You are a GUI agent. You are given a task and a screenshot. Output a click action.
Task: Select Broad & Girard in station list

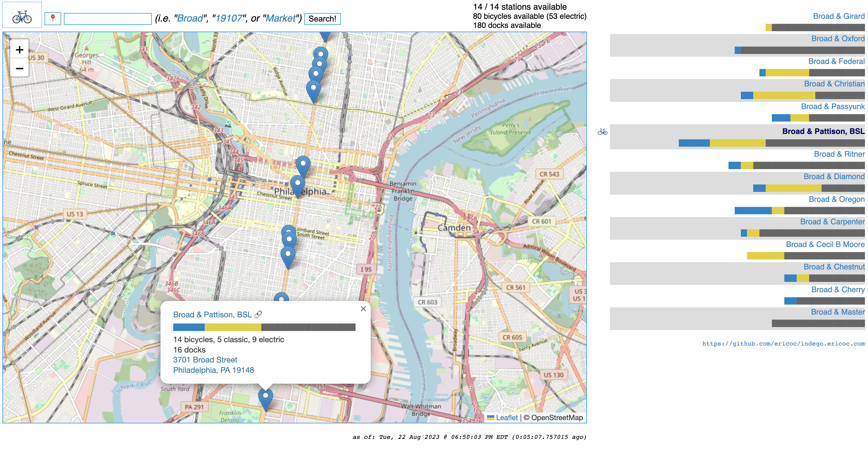tap(838, 16)
